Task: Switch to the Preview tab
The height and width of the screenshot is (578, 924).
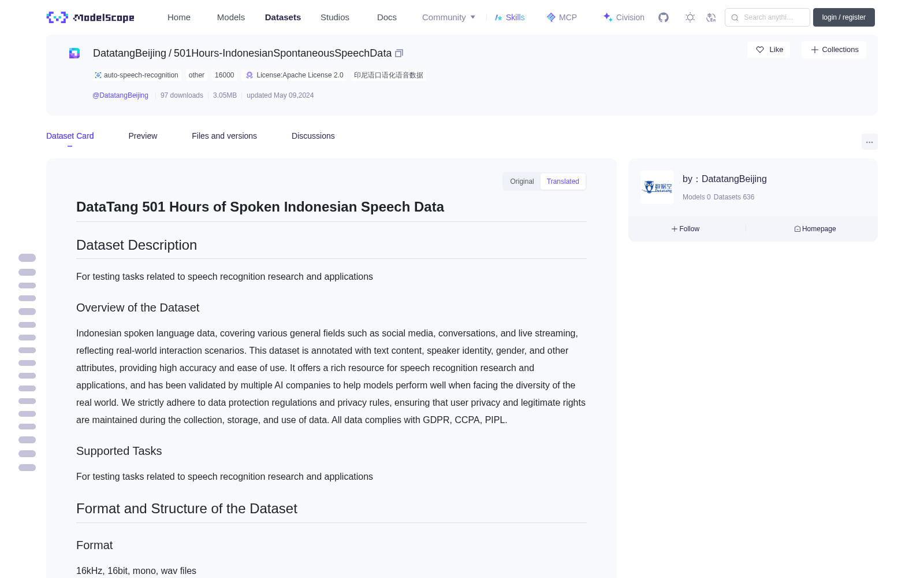Action: (143, 136)
